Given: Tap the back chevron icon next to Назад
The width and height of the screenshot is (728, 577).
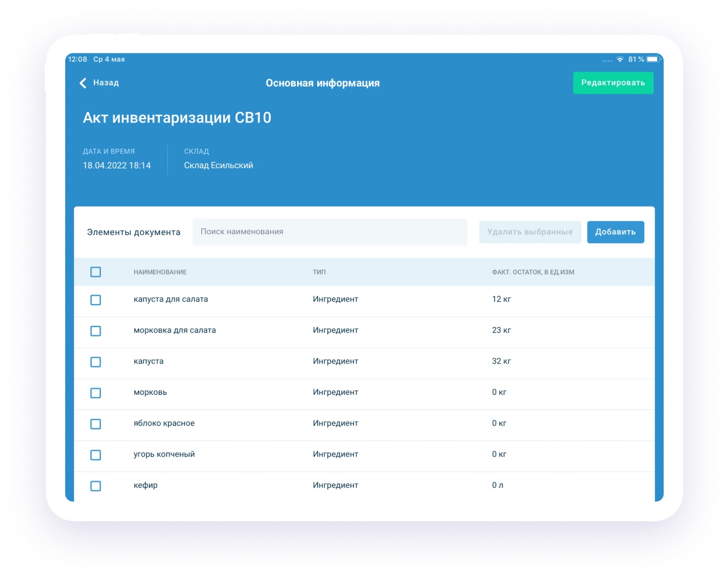Looking at the screenshot, I should pos(82,82).
